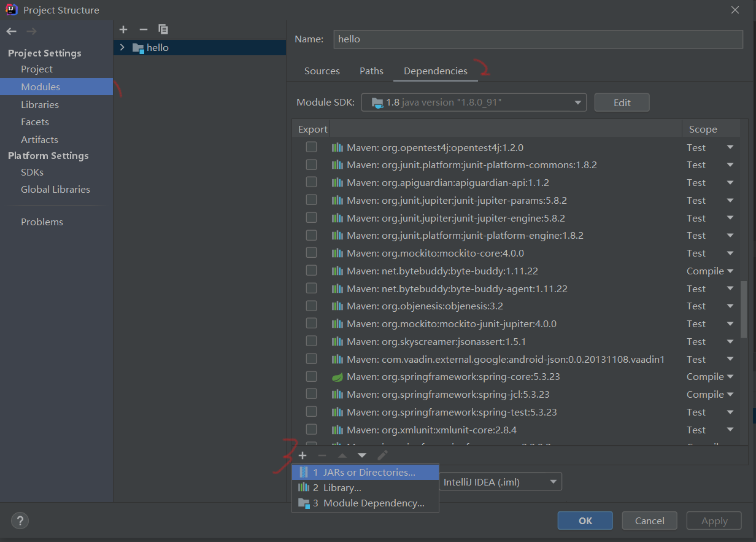The width and height of the screenshot is (756, 542).
Task: Open scope dropdown for opentest4j:1.2.0
Action: coord(730,147)
